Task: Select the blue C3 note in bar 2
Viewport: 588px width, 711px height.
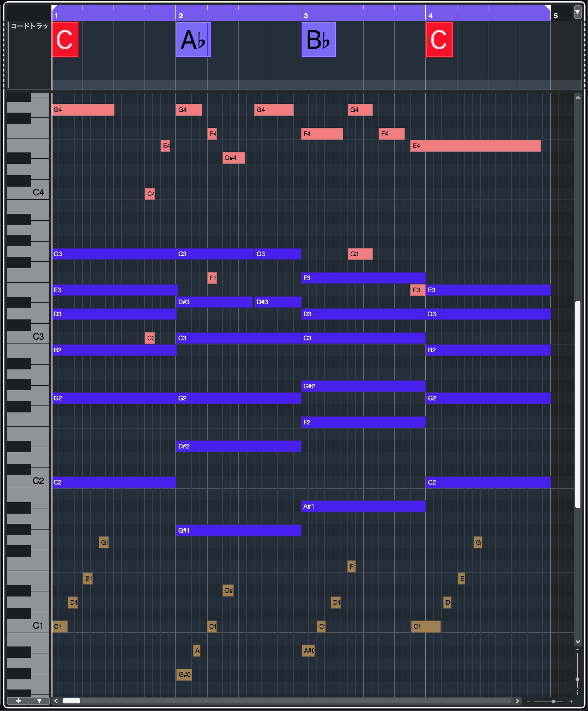Action: 238,338
